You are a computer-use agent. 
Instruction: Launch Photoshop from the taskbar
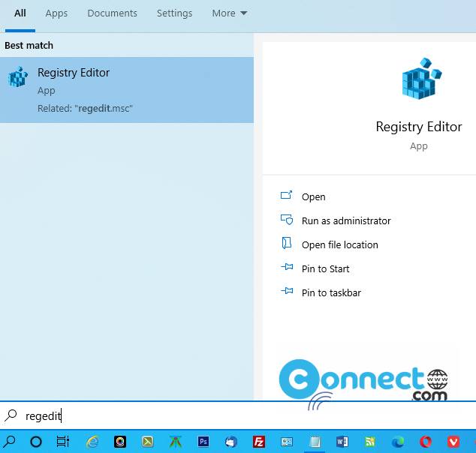coord(203,442)
